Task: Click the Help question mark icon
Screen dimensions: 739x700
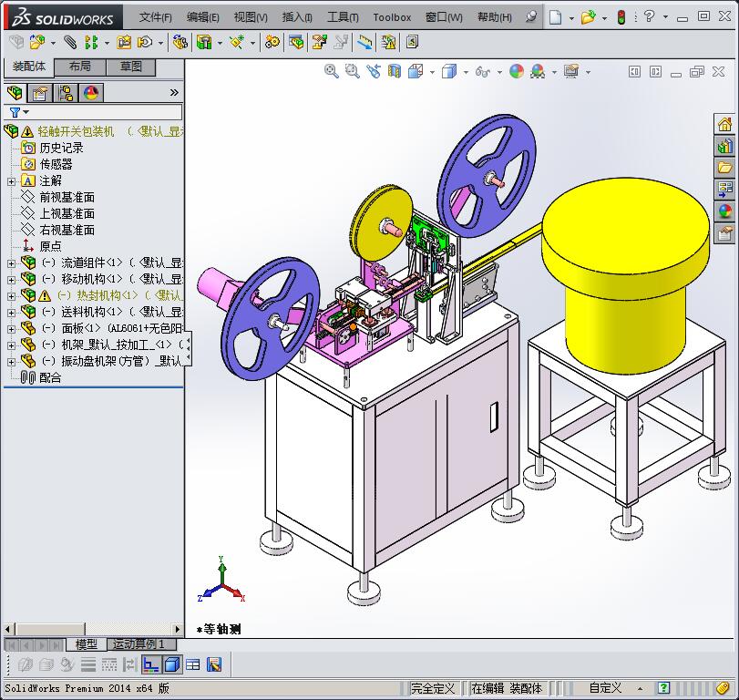Action: tap(650, 16)
